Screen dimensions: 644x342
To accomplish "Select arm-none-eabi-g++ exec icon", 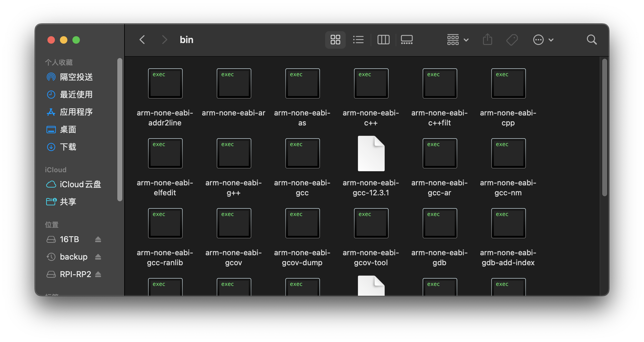I will coord(234,153).
